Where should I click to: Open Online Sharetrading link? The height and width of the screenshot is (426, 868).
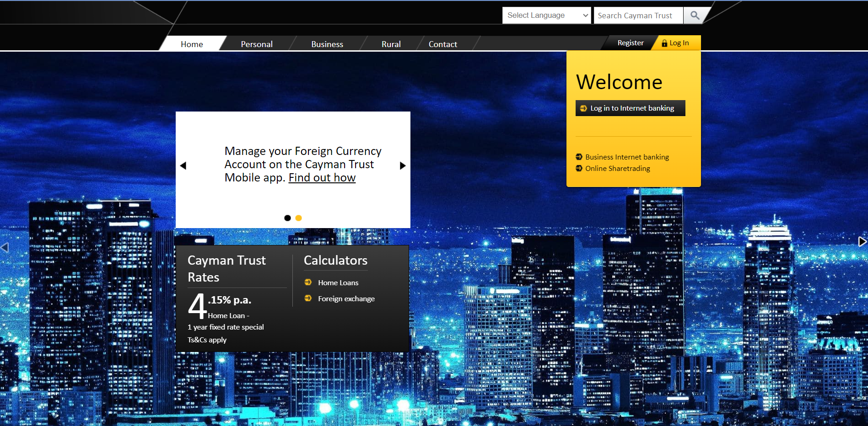618,168
